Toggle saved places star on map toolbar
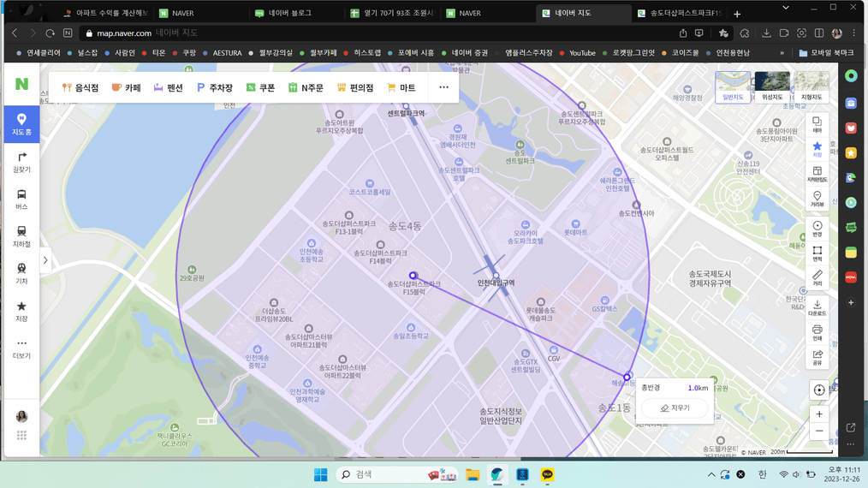The width and height of the screenshot is (868, 488). pyautogui.click(x=817, y=149)
